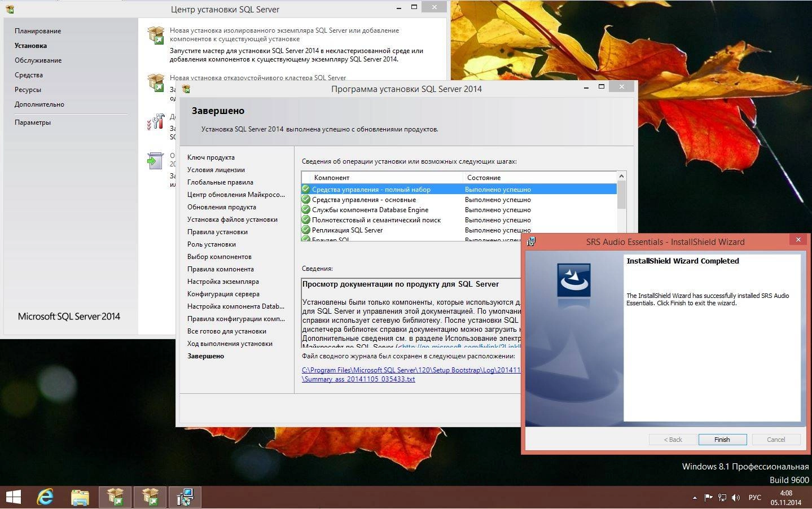Click failover cluster installation icon
This screenshot has width=812, height=509.
click(x=156, y=82)
